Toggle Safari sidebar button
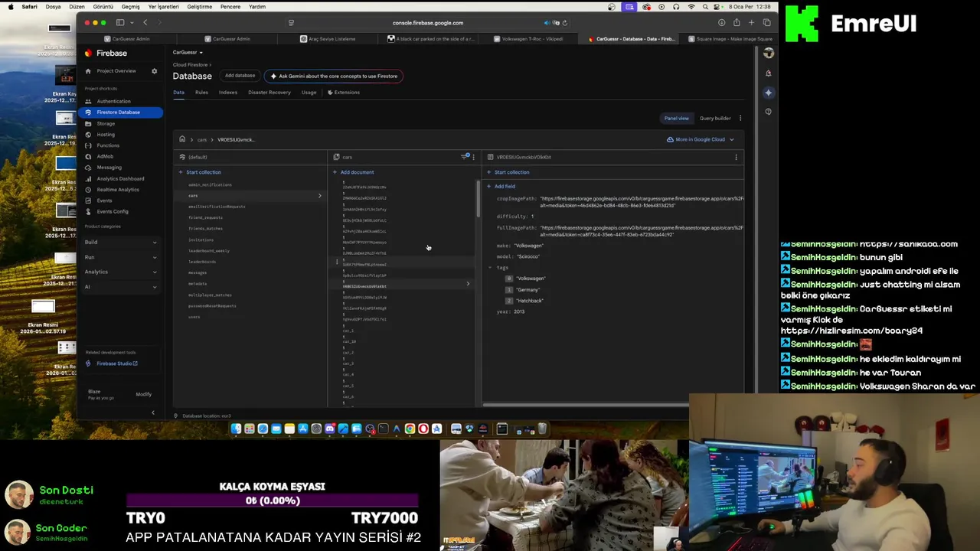Viewport: 980px width, 551px height. click(120, 23)
